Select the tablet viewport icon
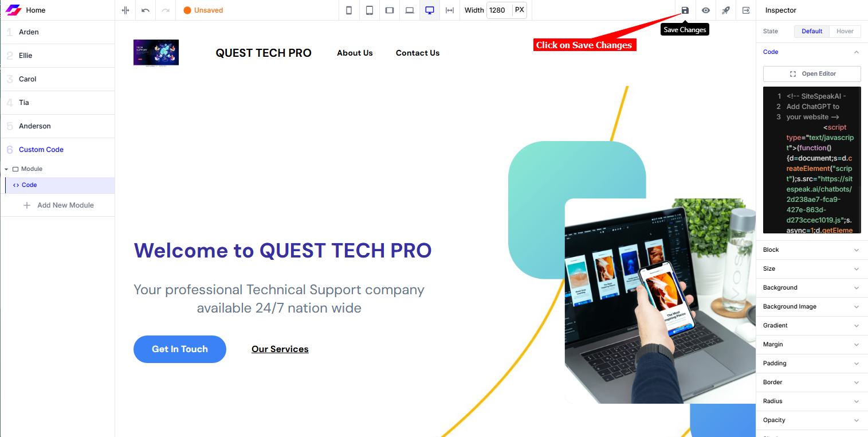The width and height of the screenshot is (868, 437). pyautogui.click(x=370, y=10)
